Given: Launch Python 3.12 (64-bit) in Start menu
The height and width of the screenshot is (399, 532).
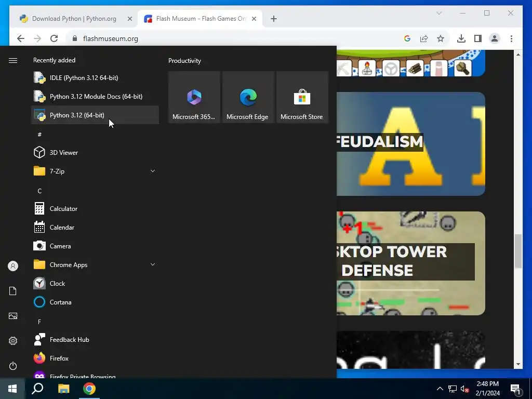Looking at the screenshot, I should tap(95, 115).
